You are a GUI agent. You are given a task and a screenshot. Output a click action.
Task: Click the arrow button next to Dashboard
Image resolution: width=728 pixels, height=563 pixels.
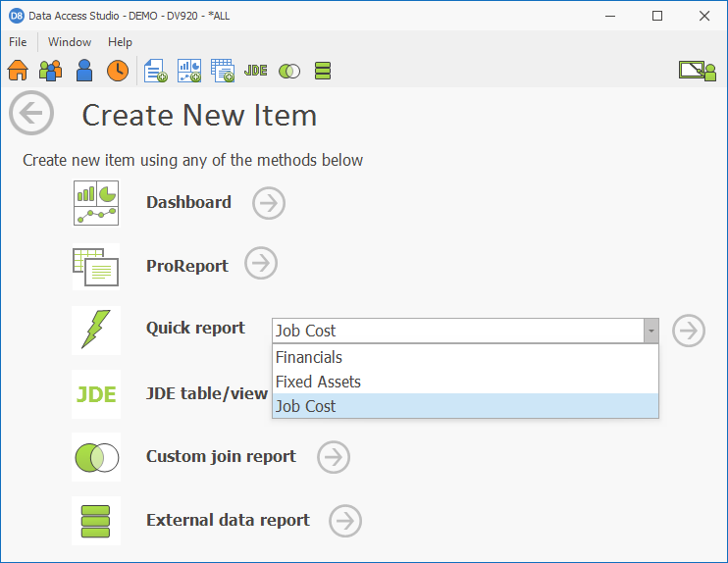[x=269, y=203]
